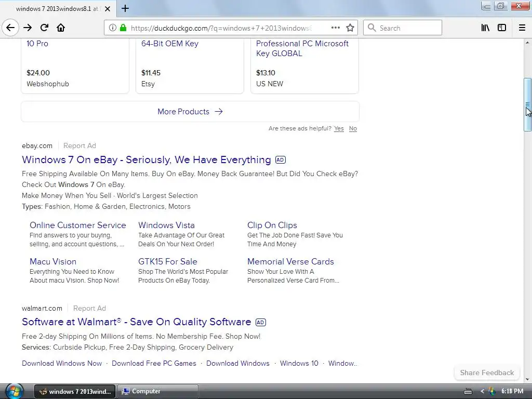Click the scrollbar up arrow
The image size is (532, 399).
click(527, 43)
